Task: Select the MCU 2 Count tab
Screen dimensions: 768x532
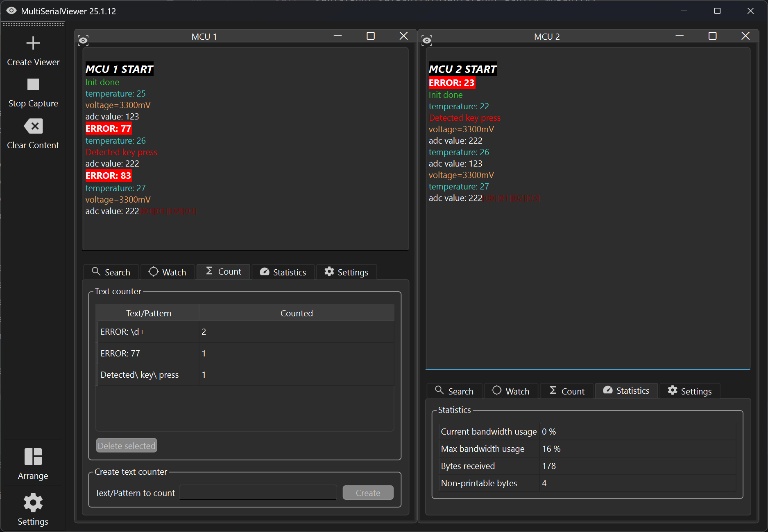Action: pos(567,391)
